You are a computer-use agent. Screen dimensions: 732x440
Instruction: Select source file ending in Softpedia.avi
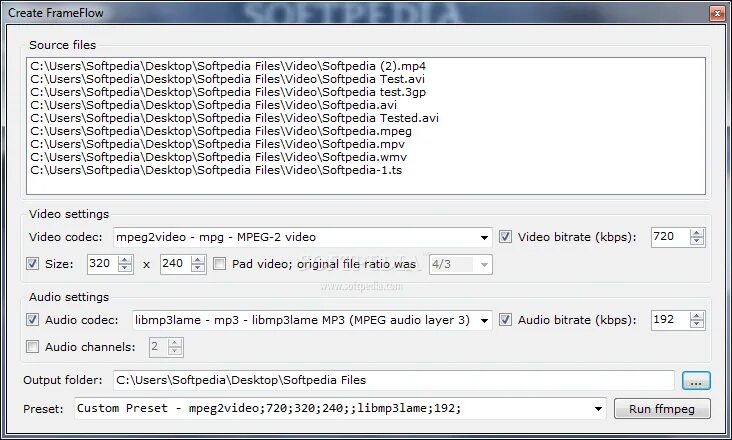tap(213, 105)
